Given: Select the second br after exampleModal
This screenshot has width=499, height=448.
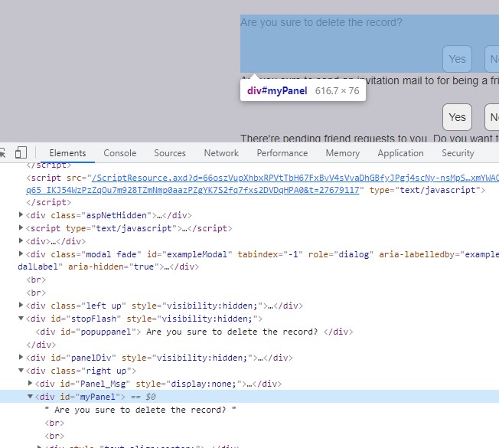Looking at the screenshot, I should pos(36,293).
